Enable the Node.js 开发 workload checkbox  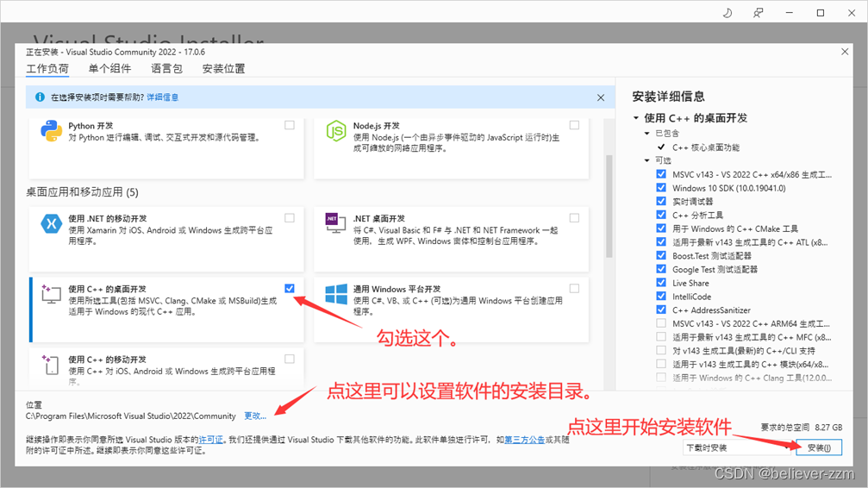tap(575, 125)
